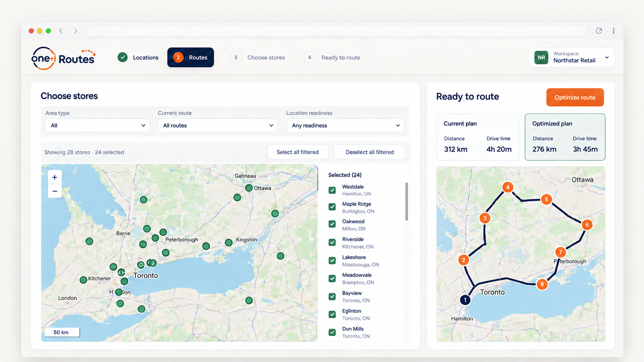Click the browser forward arrow
The height and width of the screenshot is (362, 644).
pyautogui.click(x=75, y=31)
